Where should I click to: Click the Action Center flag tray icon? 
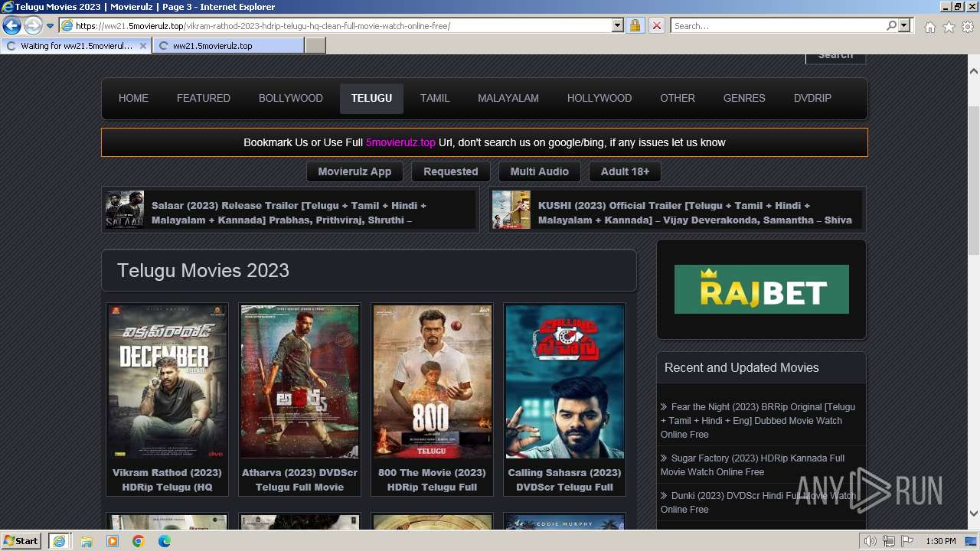pyautogui.click(x=906, y=541)
